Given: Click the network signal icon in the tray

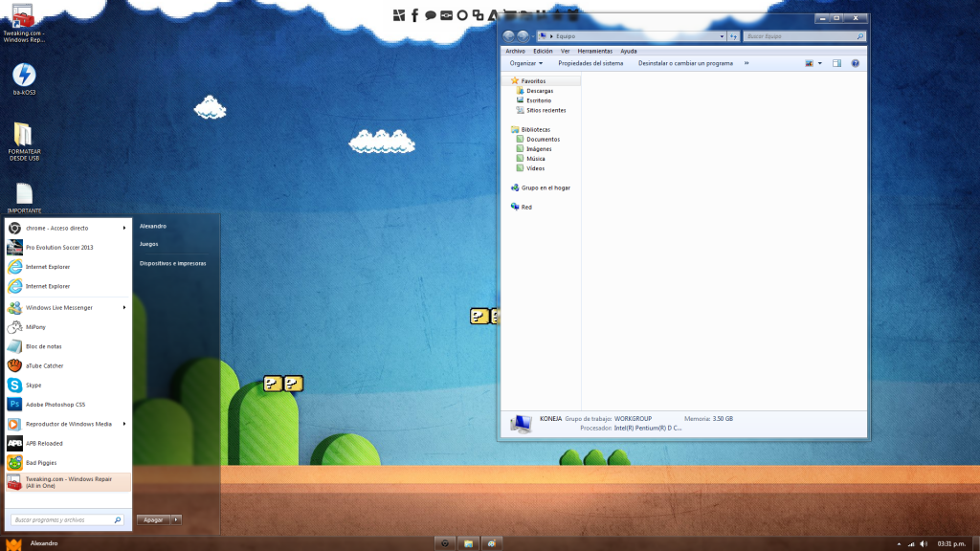Looking at the screenshot, I should 911,544.
